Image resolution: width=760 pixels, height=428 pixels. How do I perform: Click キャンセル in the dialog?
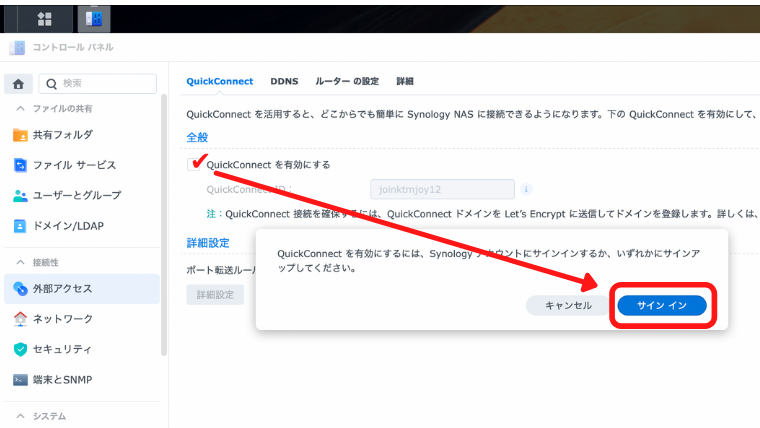point(568,305)
